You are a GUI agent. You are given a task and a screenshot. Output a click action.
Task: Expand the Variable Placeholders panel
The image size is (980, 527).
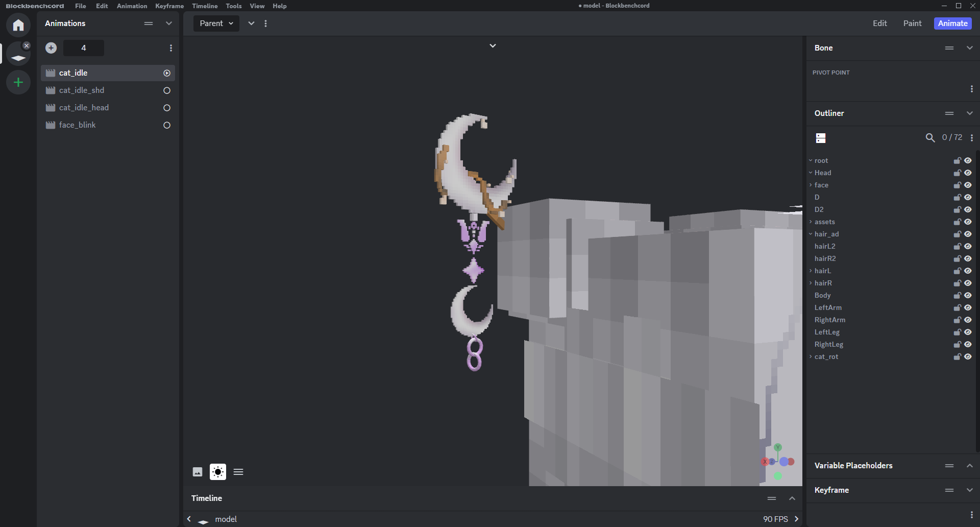click(969, 466)
